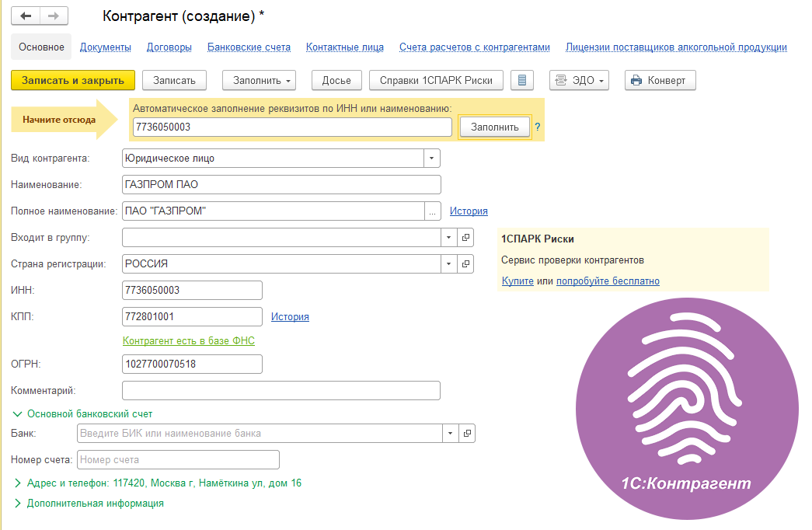Expand Вид контрагента dropdown list
This screenshot has width=812, height=530.
(x=431, y=158)
